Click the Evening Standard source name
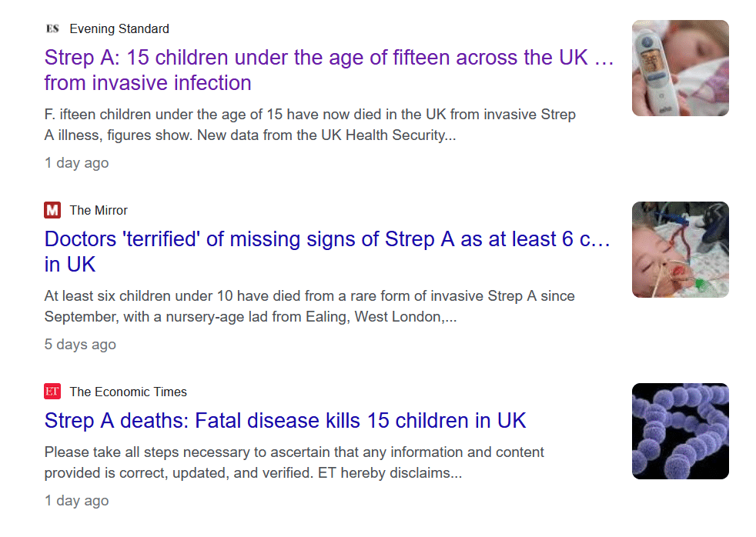 pos(119,29)
